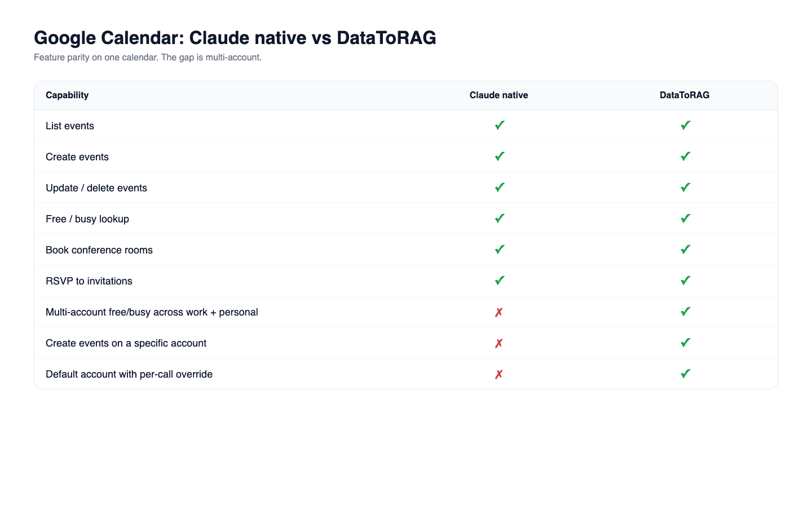Click the Claude native checkmark for List events

click(x=499, y=125)
